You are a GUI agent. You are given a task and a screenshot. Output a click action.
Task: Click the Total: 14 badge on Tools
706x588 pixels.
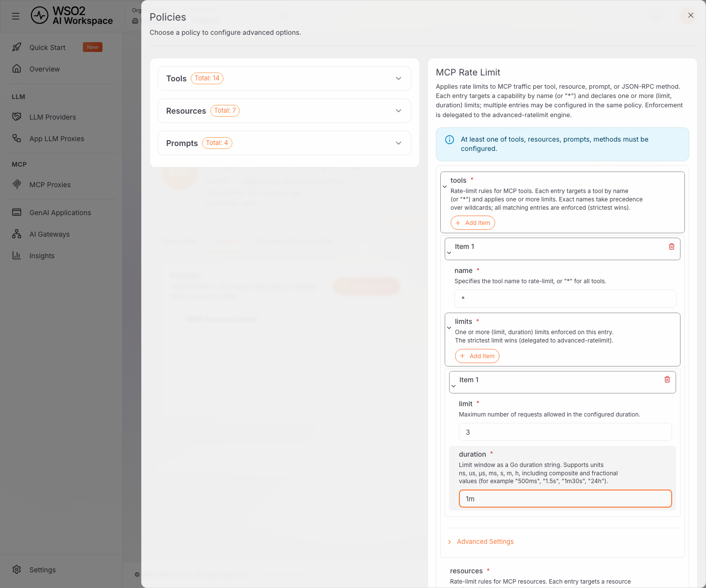(x=207, y=78)
